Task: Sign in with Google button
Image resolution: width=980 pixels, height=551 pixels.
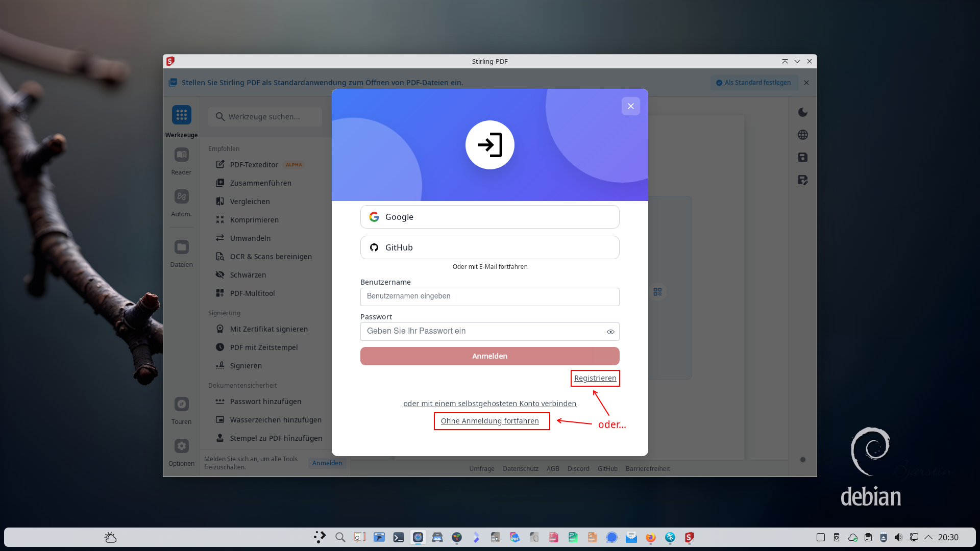Action: [489, 217]
